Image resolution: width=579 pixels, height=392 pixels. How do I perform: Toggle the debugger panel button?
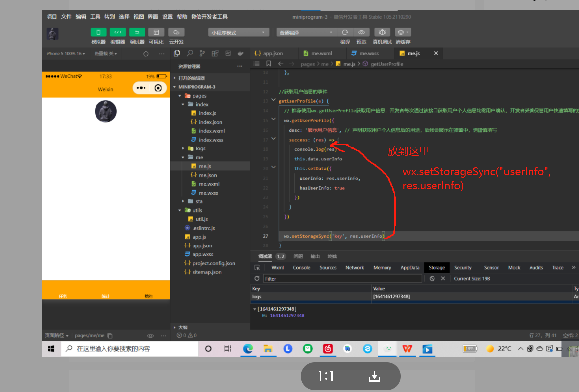pyautogui.click(x=137, y=32)
